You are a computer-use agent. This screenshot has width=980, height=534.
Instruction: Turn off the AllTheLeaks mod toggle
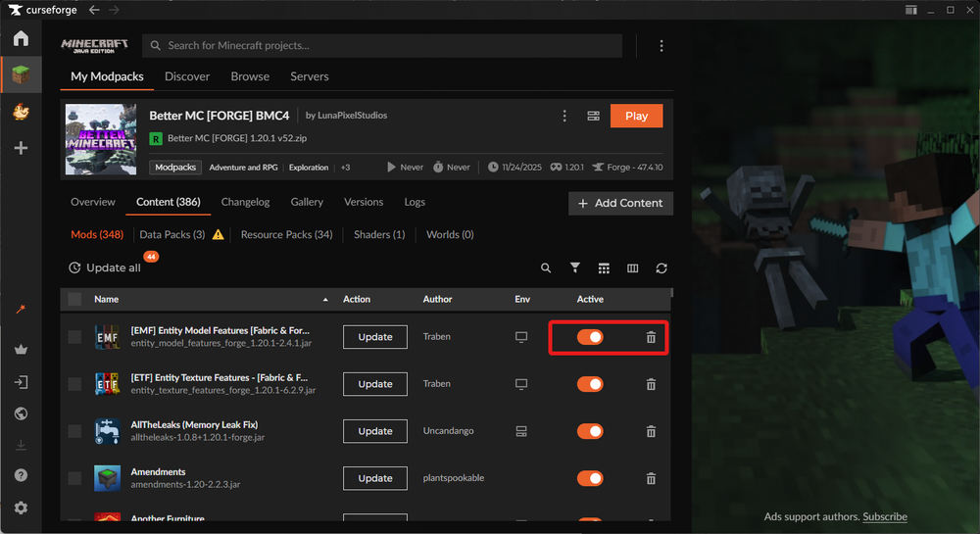(x=590, y=431)
